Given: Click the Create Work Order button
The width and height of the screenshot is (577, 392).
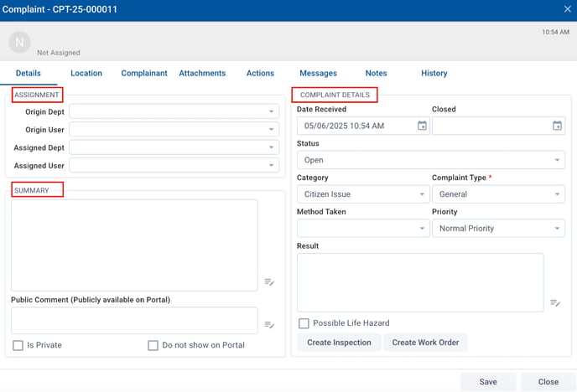Looking at the screenshot, I should point(425,343).
